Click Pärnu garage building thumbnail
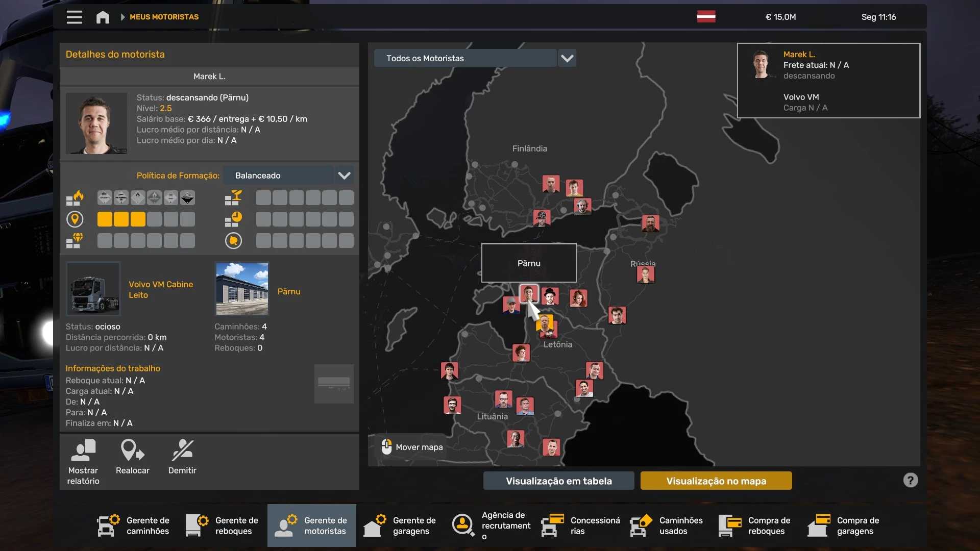The height and width of the screenshot is (551, 980). click(x=242, y=289)
